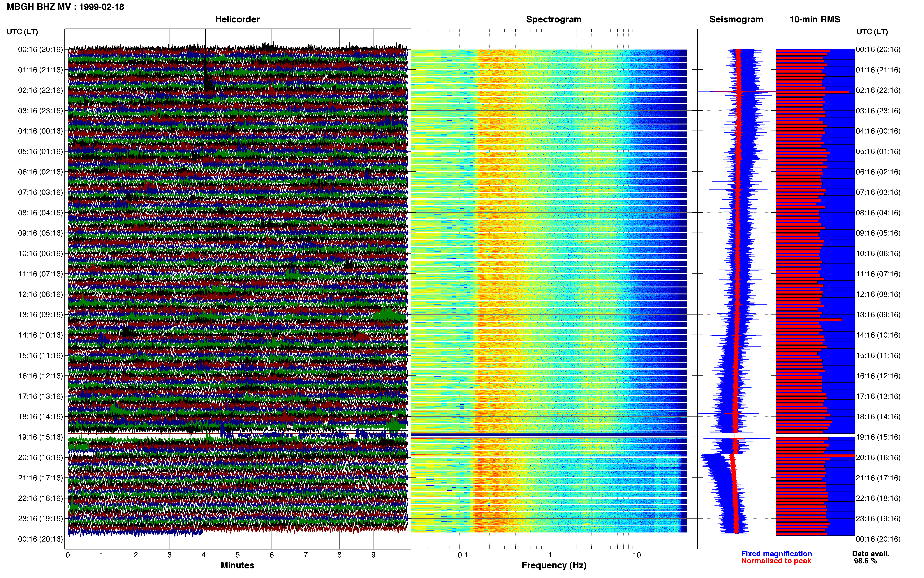Select the "Spectrogram" panel heading

pos(554,19)
